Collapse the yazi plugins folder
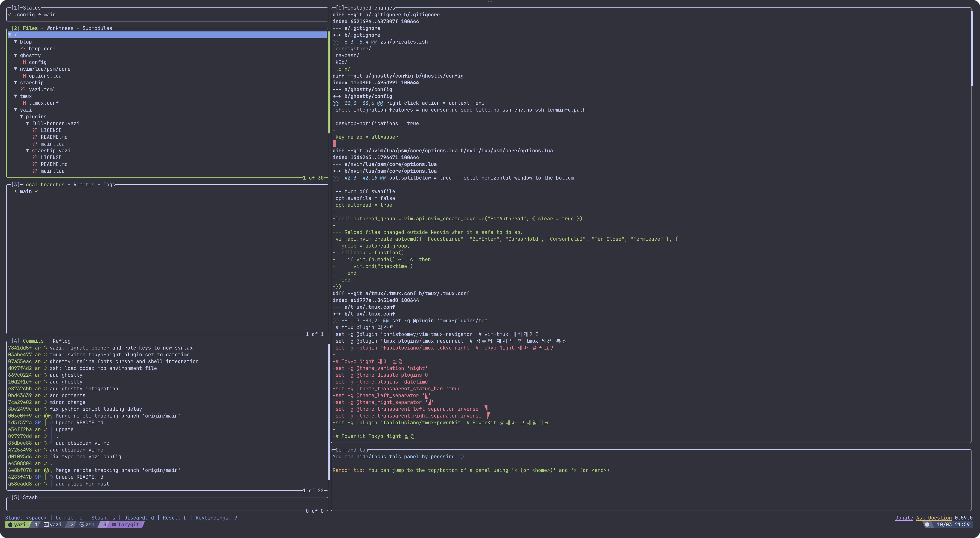This screenshot has width=980, height=538. point(22,117)
